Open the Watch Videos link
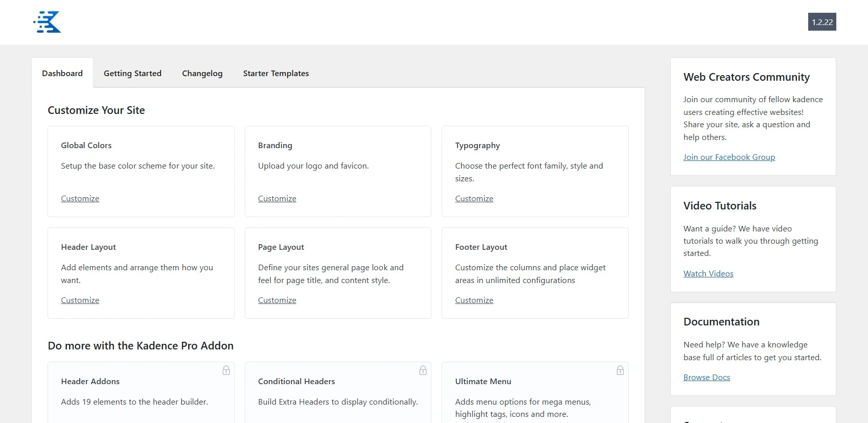This screenshot has height=423, width=868. click(709, 273)
